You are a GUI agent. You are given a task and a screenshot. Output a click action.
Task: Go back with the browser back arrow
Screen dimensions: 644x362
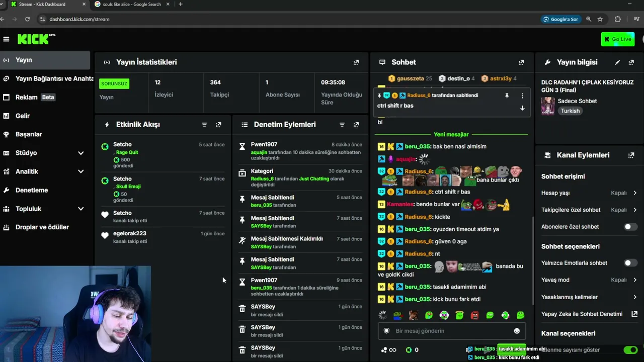(3, 19)
